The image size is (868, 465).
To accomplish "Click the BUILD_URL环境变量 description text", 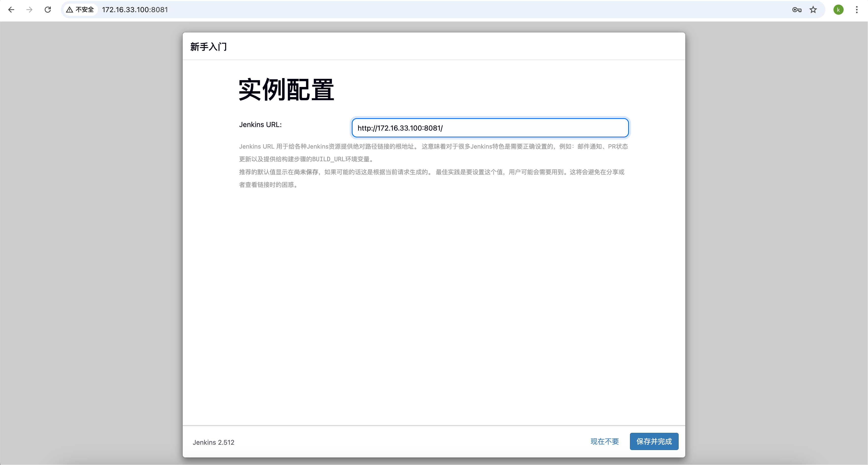I will (341, 159).
